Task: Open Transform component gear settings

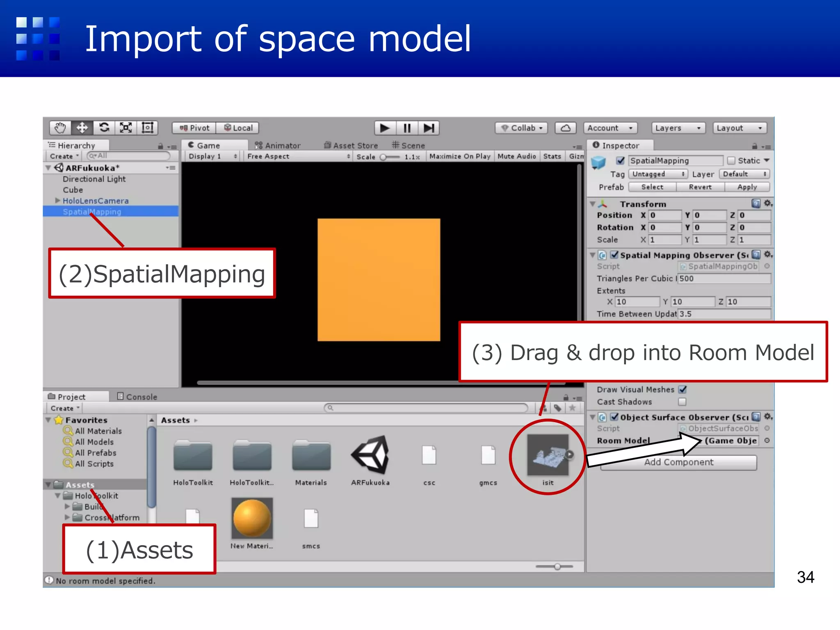Action: 768,203
